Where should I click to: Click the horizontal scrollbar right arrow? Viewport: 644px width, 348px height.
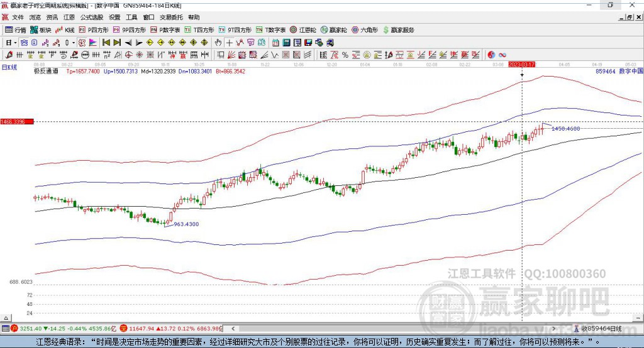[553, 329]
